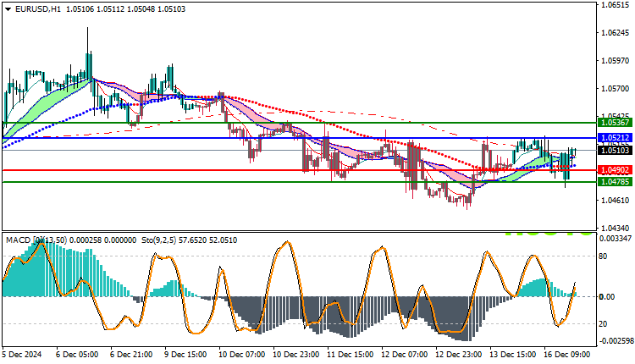This screenshot has height=364, width=635.
Task: Click the 80 stochastic level label
Action: tap(603, 256)
